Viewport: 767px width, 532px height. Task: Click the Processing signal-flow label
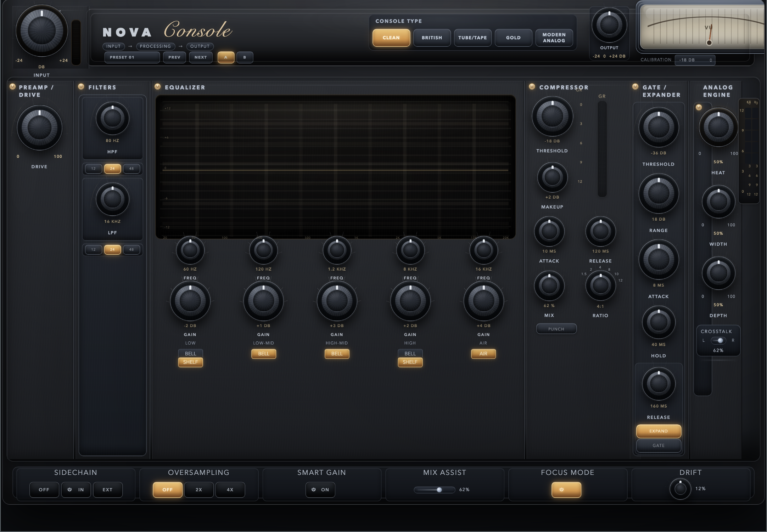pyautogui.click(x=155, y=46)
